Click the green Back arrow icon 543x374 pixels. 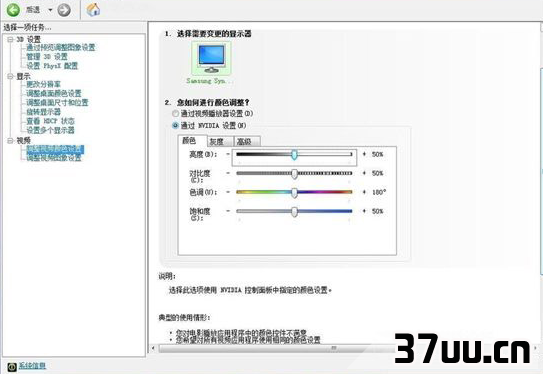[x=14, y=10]
